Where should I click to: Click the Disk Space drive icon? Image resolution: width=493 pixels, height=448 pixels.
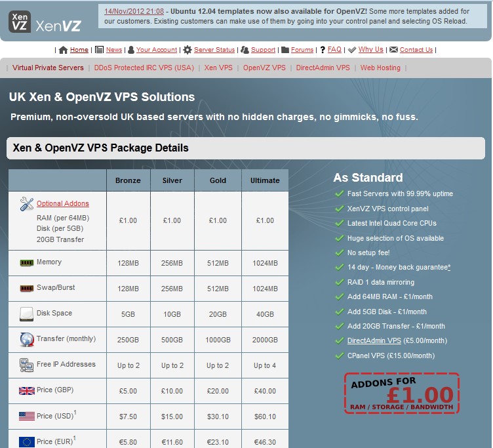(26, 314)
